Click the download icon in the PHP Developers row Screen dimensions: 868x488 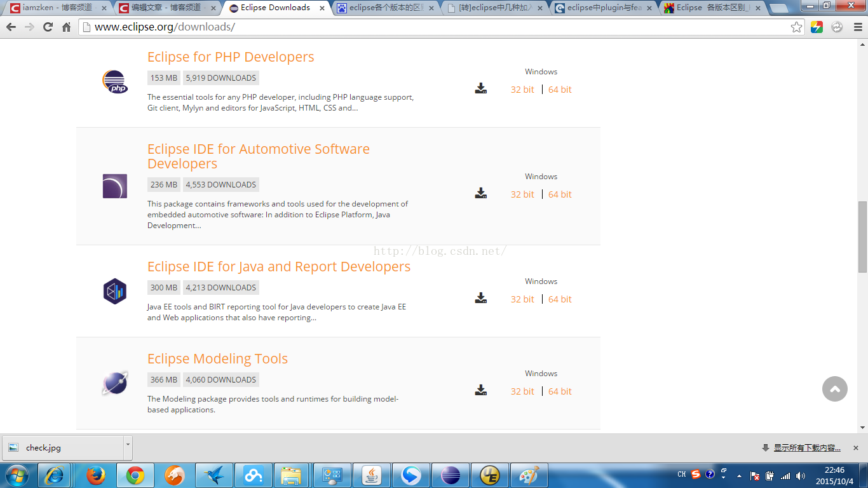tap(481, 88)
